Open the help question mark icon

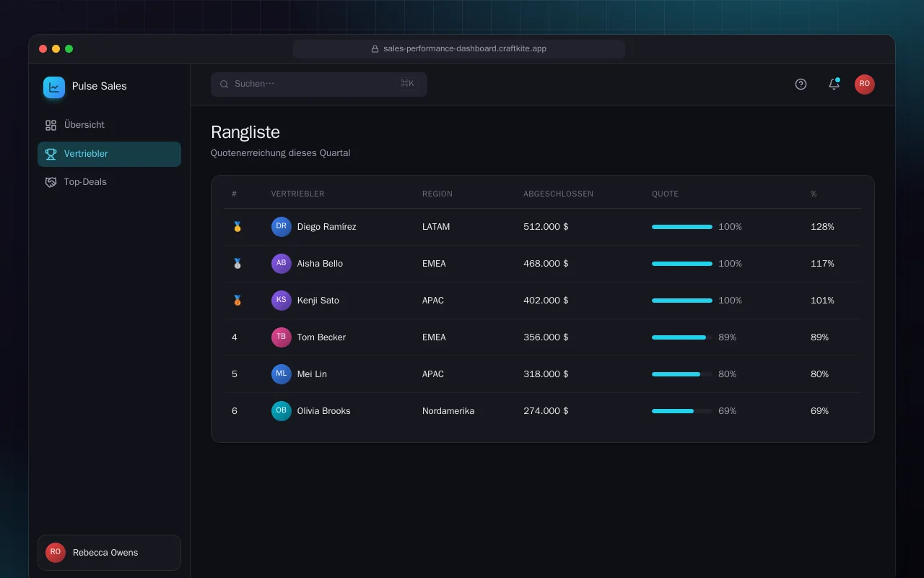pos(801,84)
